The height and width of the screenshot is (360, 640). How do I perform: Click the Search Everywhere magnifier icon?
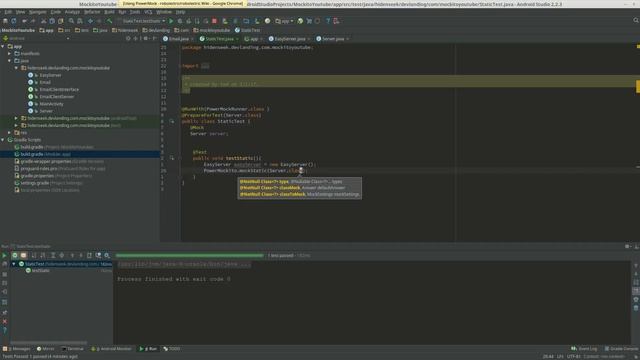tap(636, 20)
